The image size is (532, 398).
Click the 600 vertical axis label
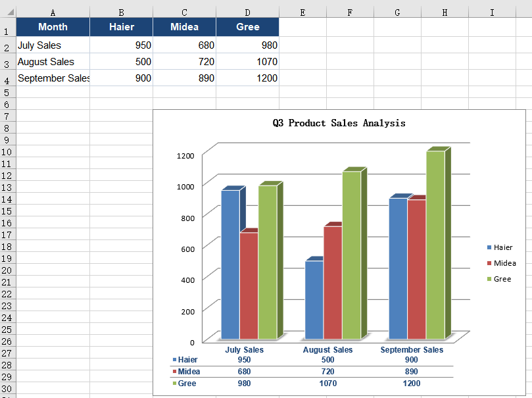187,249
